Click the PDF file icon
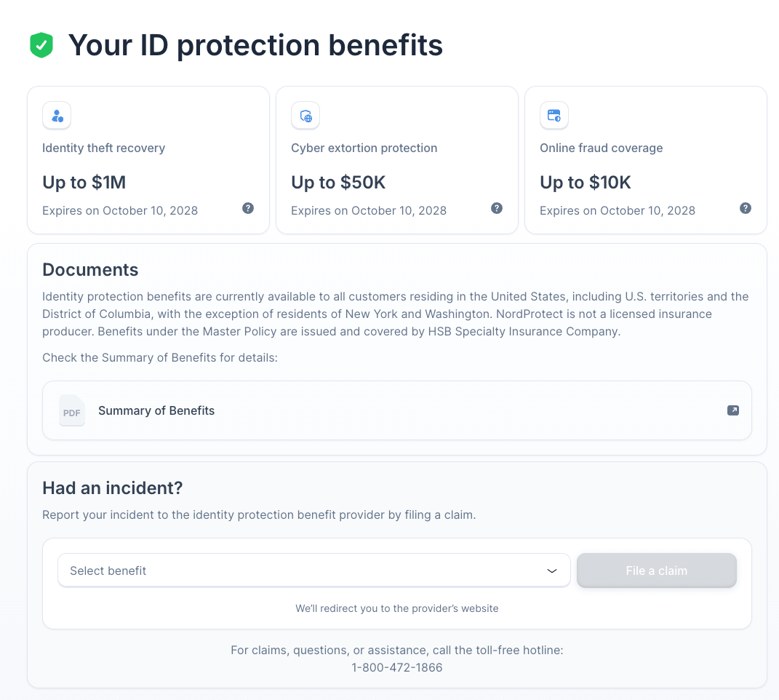The height and width of the screenshot is (700, 779). click(x=72, y=411)
